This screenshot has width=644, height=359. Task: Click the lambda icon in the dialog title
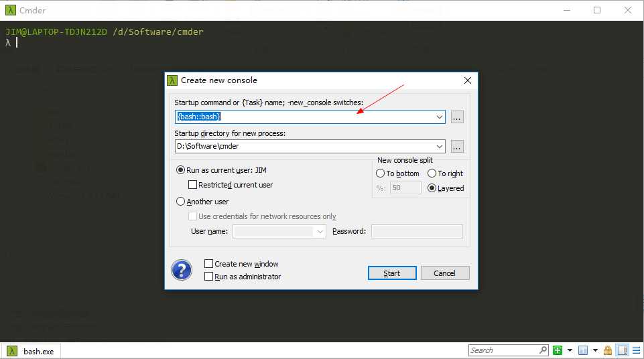click(172, 80)
